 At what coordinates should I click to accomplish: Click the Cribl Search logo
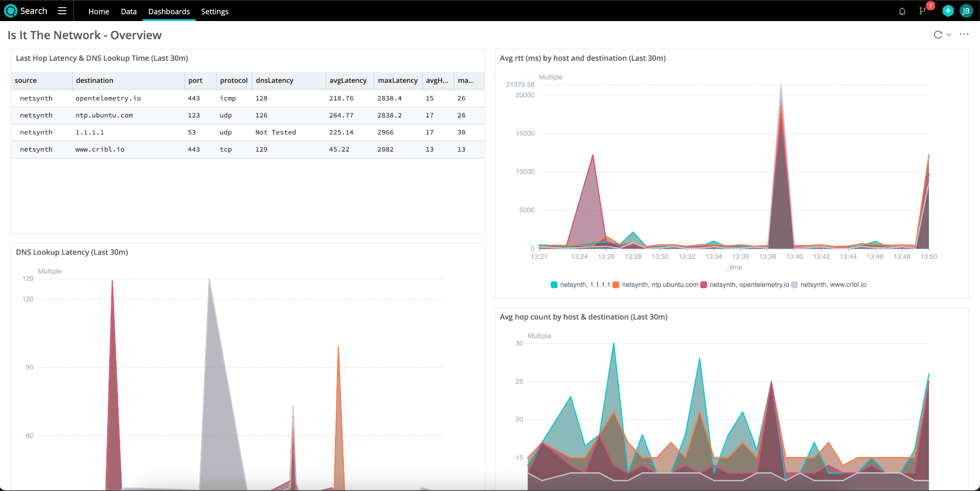(x=11, y=11)
